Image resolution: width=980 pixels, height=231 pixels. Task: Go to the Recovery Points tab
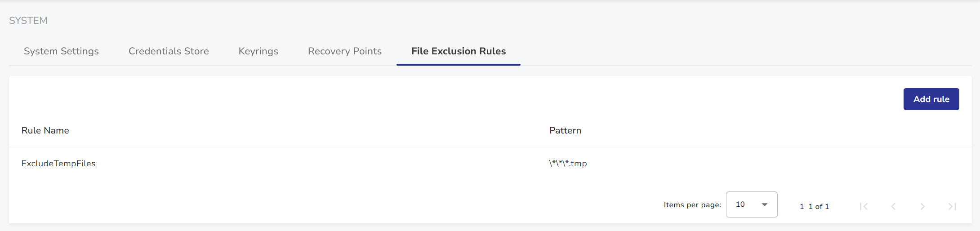point(344,51)
